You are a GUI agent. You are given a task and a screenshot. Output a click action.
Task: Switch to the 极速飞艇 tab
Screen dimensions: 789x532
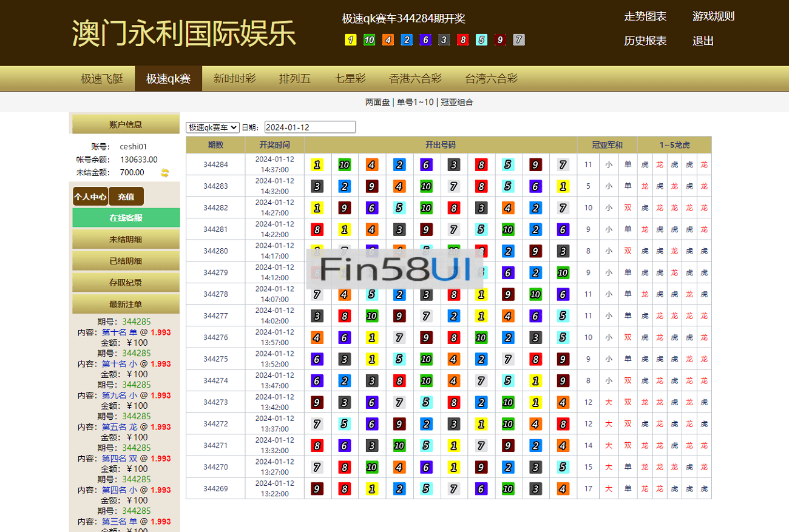coord(102,78)
